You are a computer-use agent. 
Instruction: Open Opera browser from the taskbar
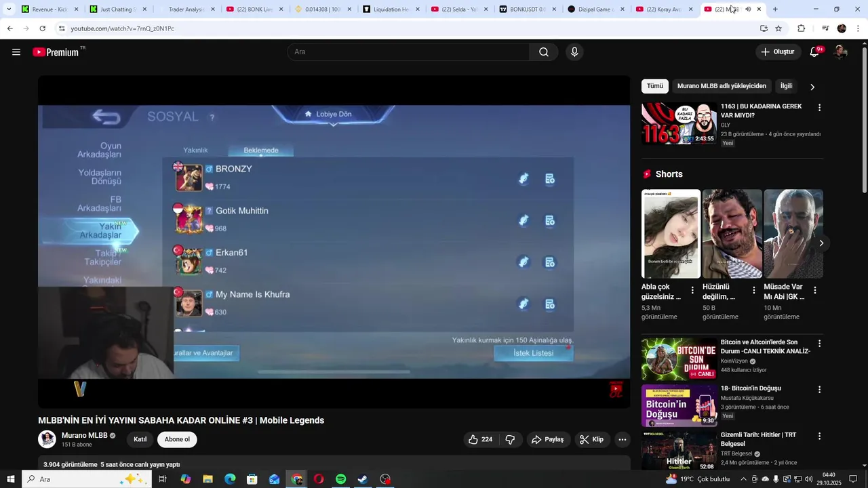tap(319, 479)
